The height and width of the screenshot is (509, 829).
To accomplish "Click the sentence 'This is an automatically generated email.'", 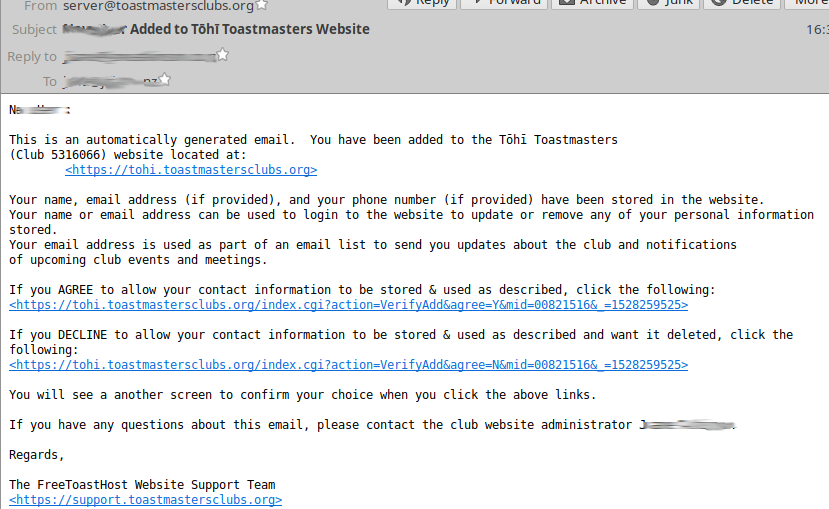I will [x=151, y=140].
